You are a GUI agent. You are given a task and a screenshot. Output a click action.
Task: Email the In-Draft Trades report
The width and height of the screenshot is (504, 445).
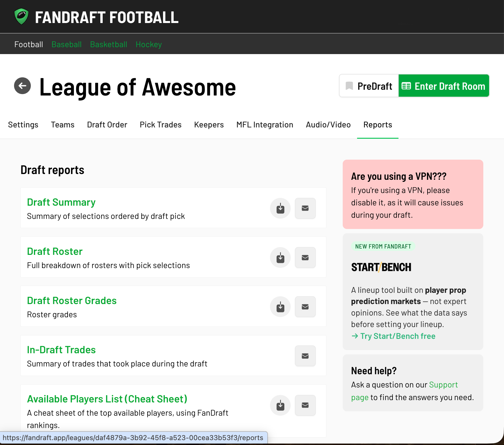click(x=305, y=356)
